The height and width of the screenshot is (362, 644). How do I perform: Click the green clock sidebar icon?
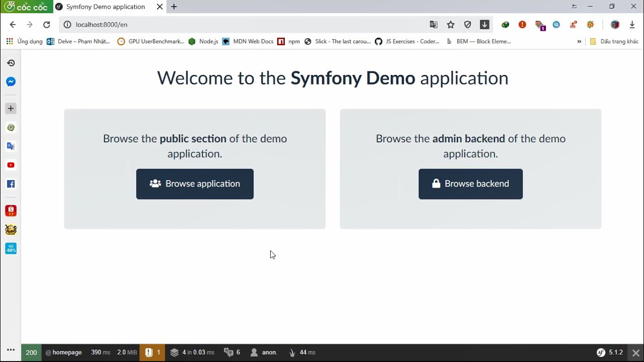click(x=11, y=127)
